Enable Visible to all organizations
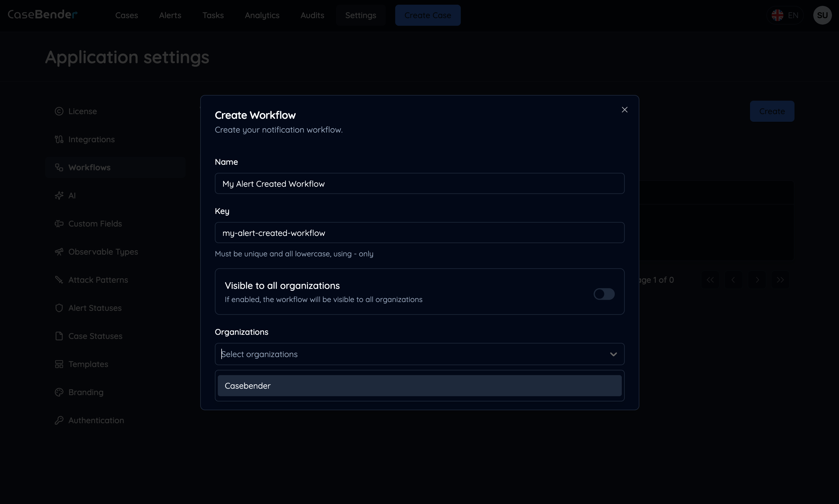The width and height of the screenshot is (839, 504). (604, 294)
